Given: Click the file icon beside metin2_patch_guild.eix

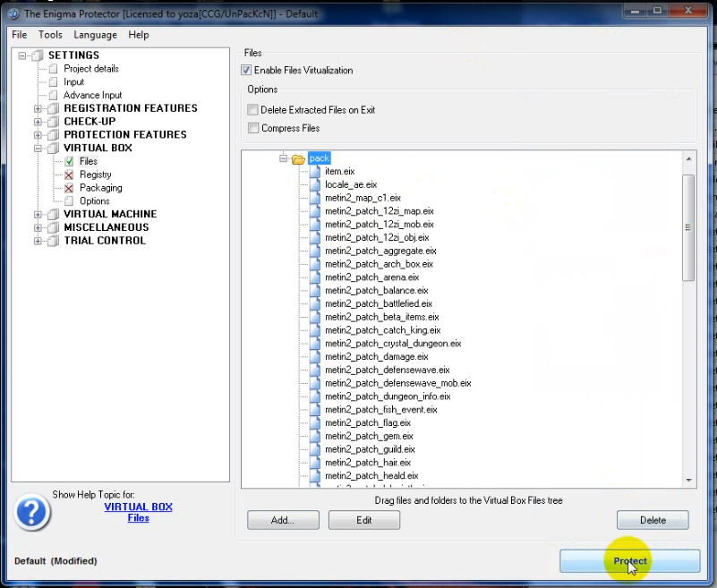Looking at the screenshot, I should click(314, 449).
